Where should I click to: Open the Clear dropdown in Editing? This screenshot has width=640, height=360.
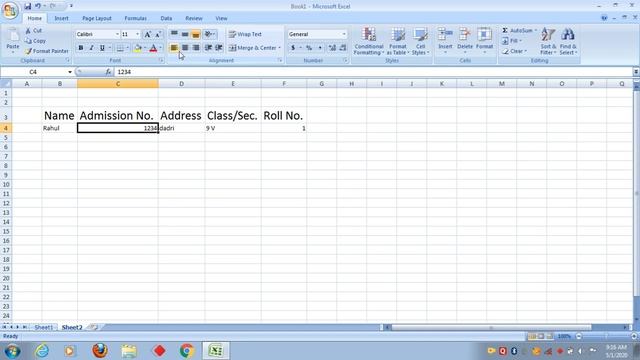point(514,51)
